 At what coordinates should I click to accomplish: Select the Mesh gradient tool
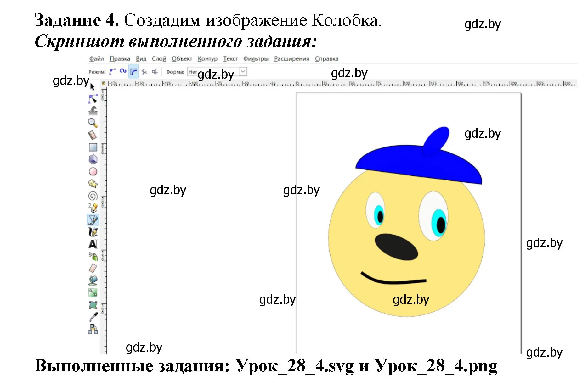93,304
